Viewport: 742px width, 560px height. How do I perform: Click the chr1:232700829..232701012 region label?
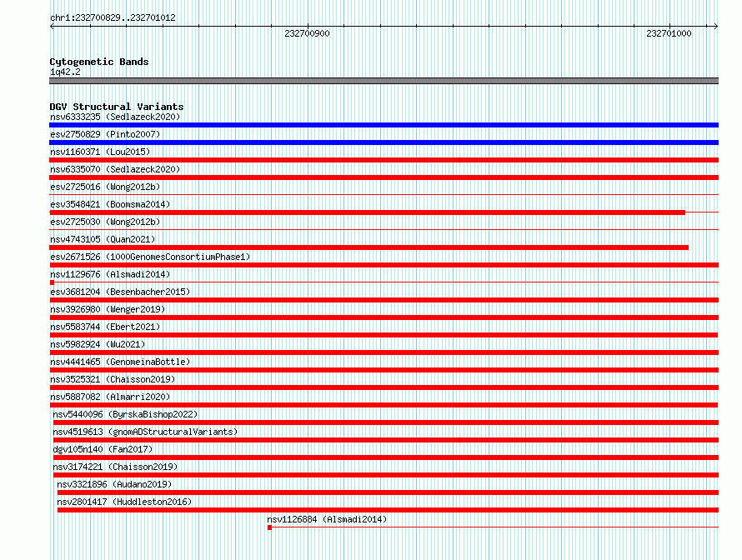click(113, 17)
